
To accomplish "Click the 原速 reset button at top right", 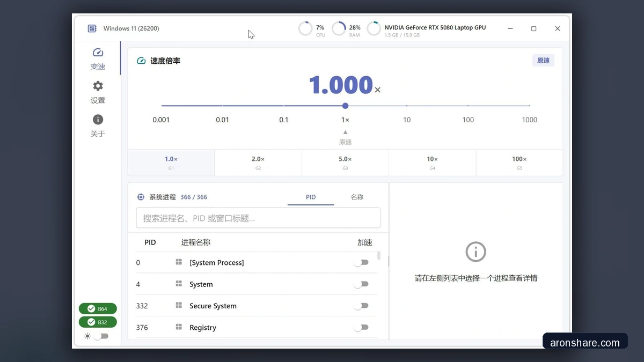I will point(543,61).
